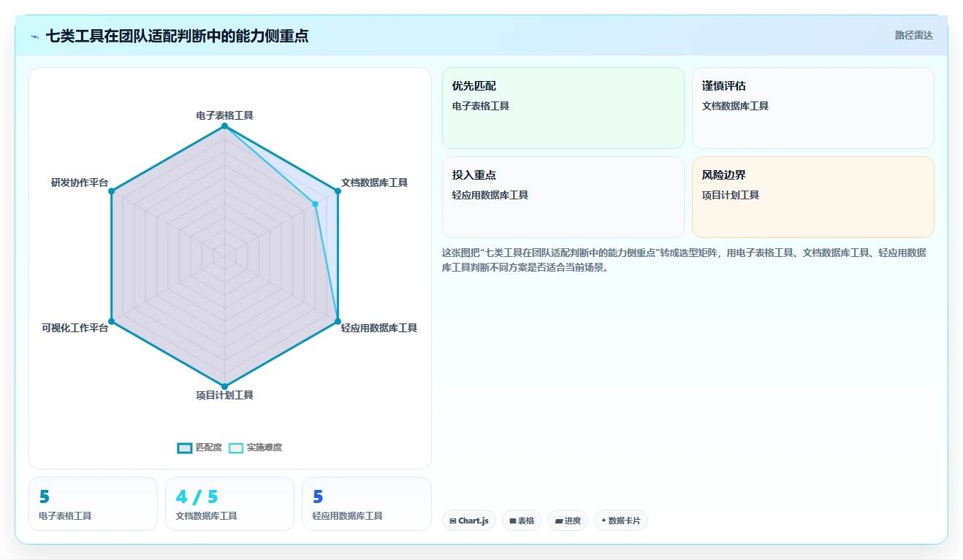Toggle the 匹配度 legend series
Image resolution: width=963 pixels, height=560 pixels.
[200, 448]
